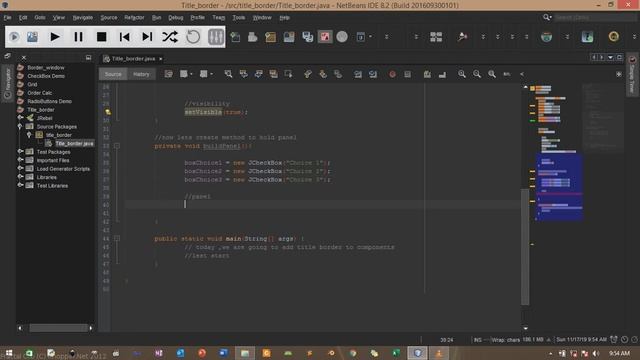640x360 pixels.
Task: Expand the JRebel tree node
Action: tap(20, 118)
